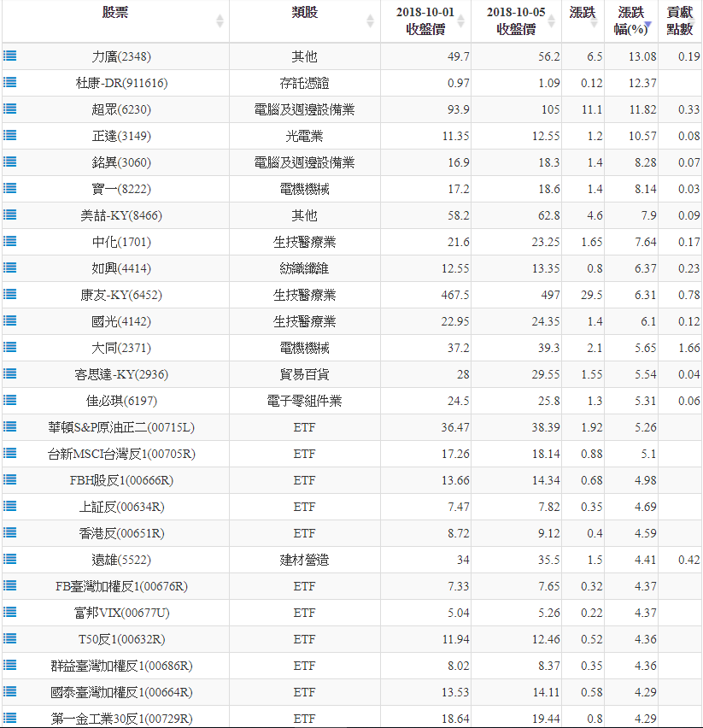Screen dimensions: 703x728
Task: Open the row icon for 大同(2371)
Action: 10,348
